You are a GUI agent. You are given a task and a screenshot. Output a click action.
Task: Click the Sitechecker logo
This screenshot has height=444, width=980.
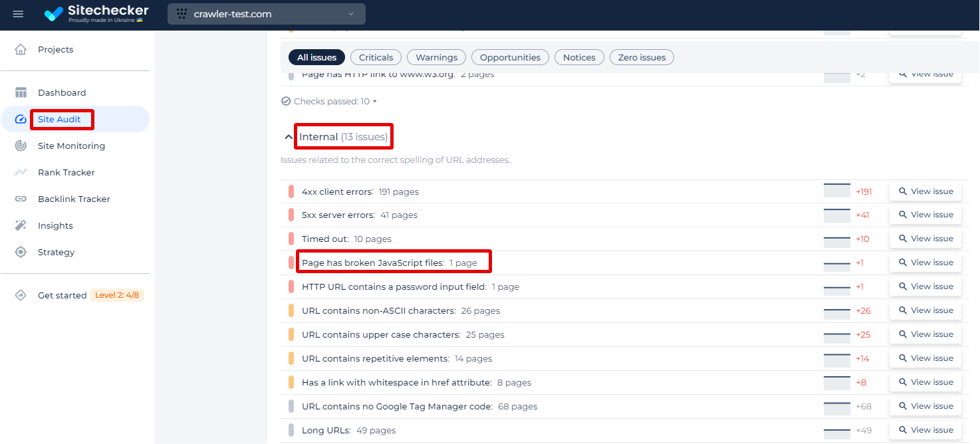pos(96,14)
